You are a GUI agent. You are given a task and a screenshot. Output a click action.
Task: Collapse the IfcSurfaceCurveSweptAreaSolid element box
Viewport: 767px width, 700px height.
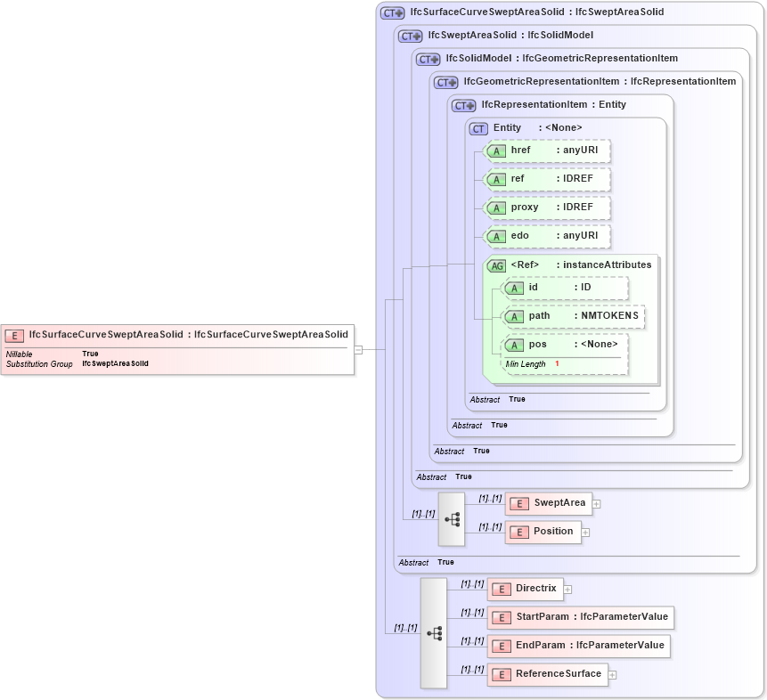pyautogui.click(x=357, y=350)
